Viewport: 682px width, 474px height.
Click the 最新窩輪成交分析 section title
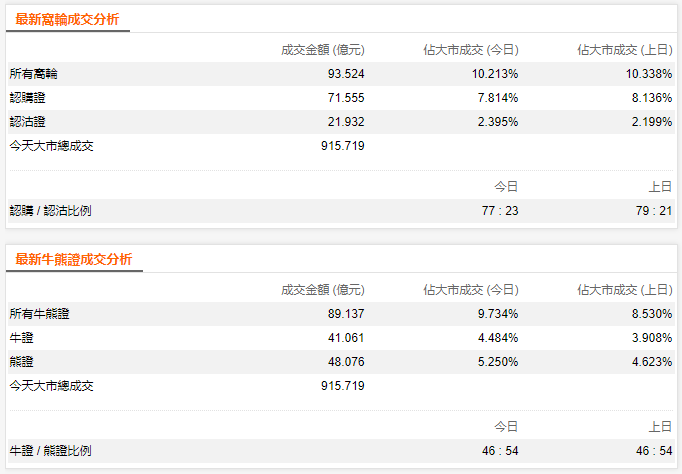[69, 19]
